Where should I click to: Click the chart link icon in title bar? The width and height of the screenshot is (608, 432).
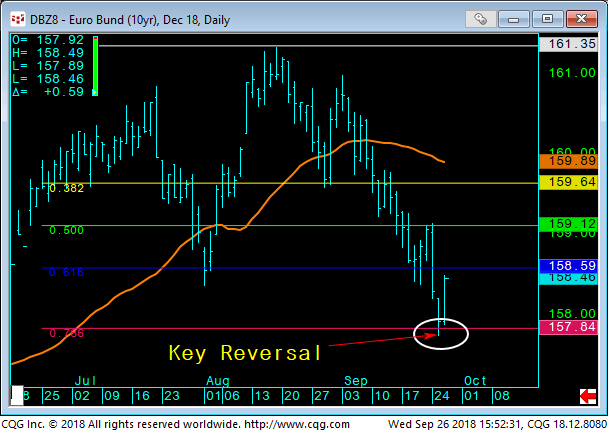[x=483, y=18]
